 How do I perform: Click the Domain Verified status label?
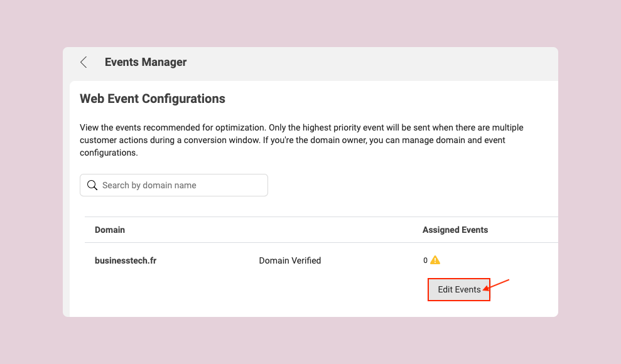pyautogui.click(x=290, y=260)
